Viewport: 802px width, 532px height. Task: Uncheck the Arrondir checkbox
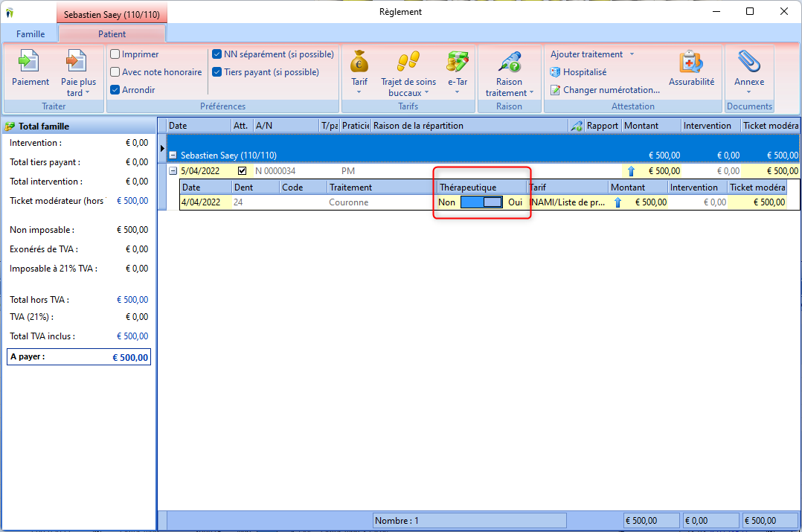coord(115,90)
